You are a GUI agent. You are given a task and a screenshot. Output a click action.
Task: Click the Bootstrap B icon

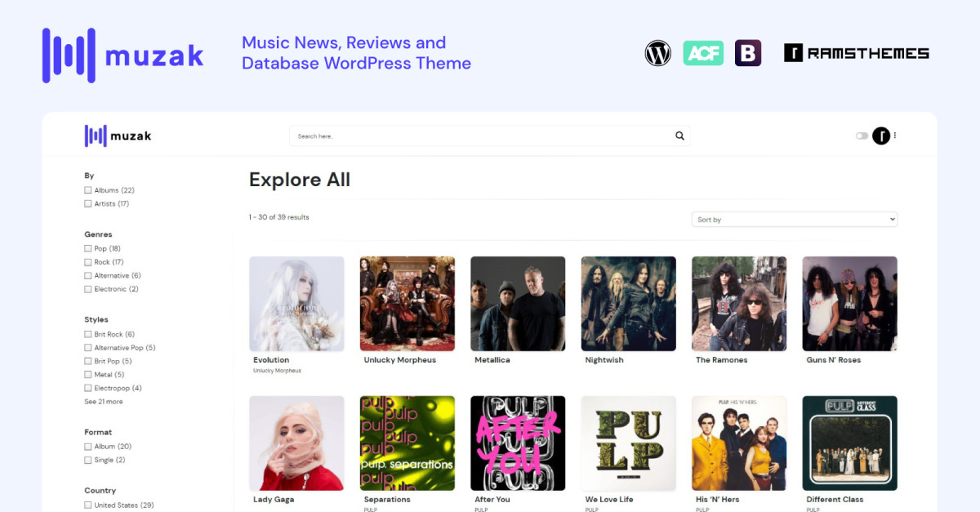pyautogui.click(x=748, y=53)
